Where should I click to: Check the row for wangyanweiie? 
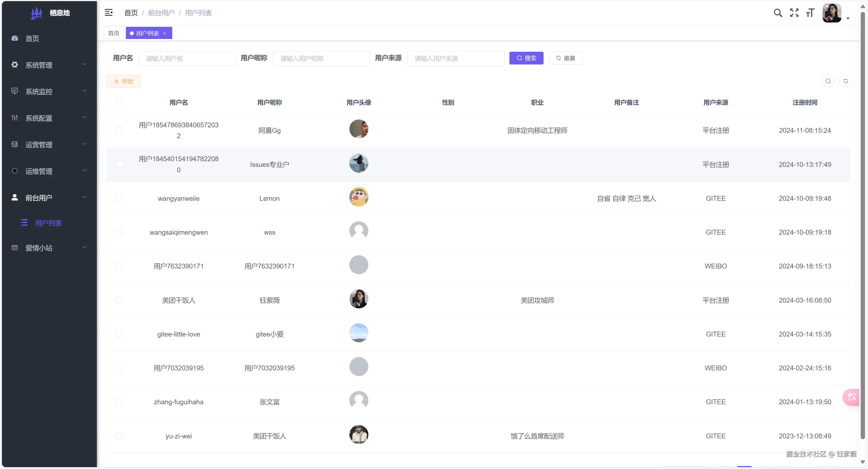pyautogui.click(x=119, y=198)
